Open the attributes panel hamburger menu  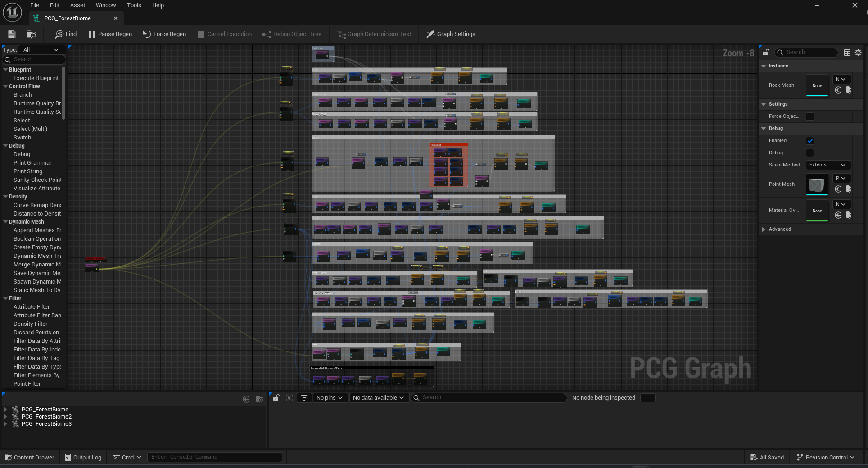647,398
